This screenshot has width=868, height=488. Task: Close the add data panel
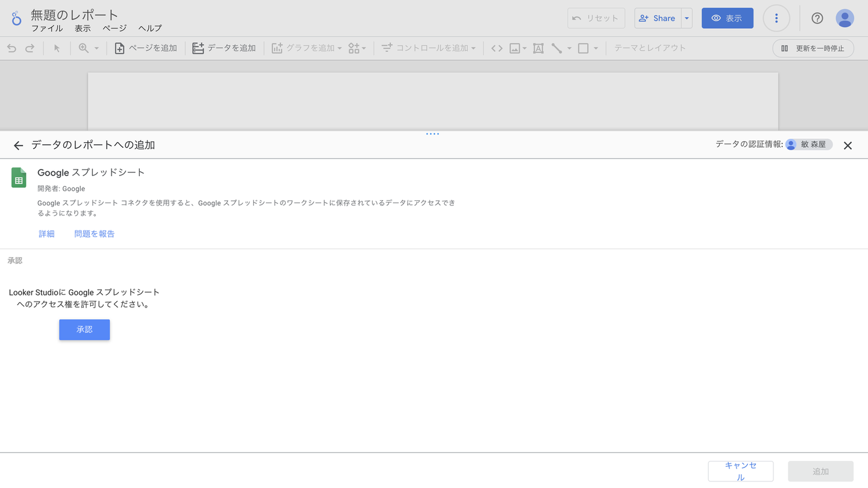(x=848, y=145)
